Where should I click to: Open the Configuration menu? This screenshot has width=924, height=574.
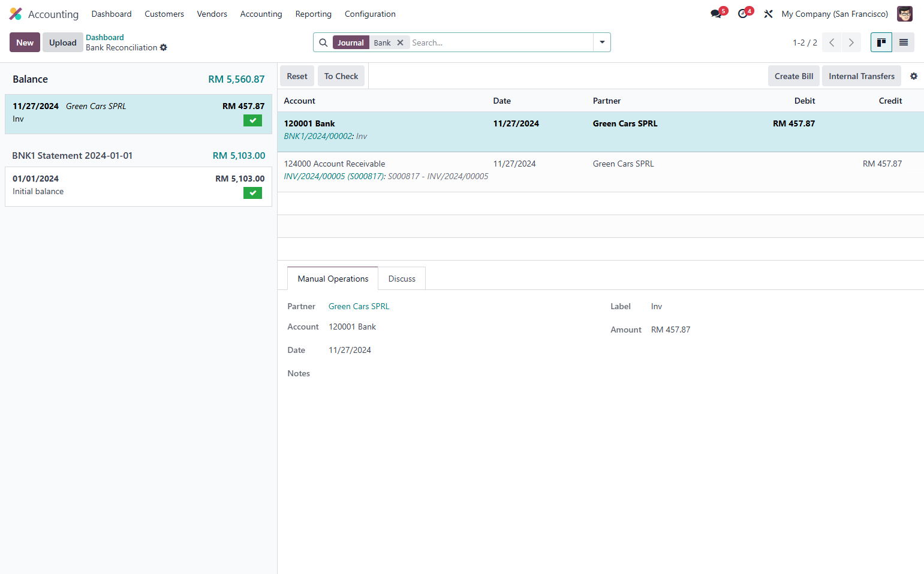(370, 14)
